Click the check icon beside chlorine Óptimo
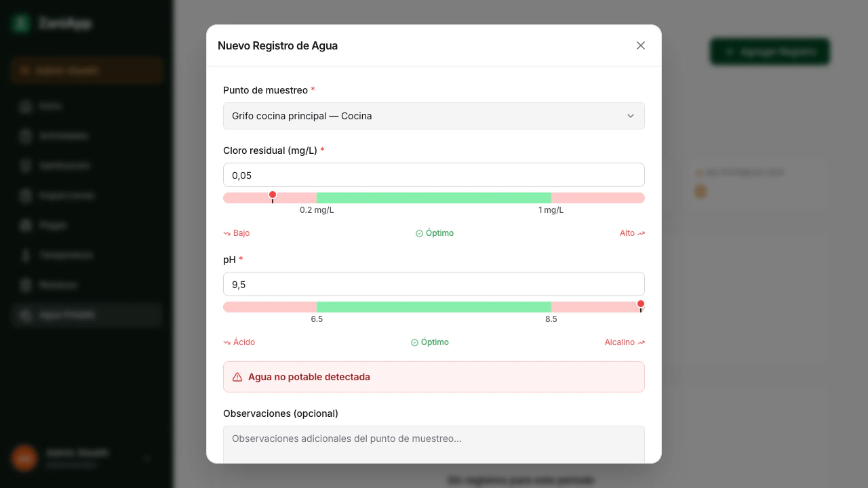The height and width of the screenshot is (488, 868). (419, 234)
